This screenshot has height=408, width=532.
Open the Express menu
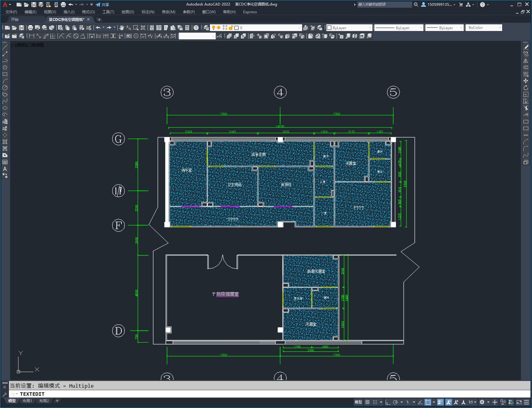(250, 12)
